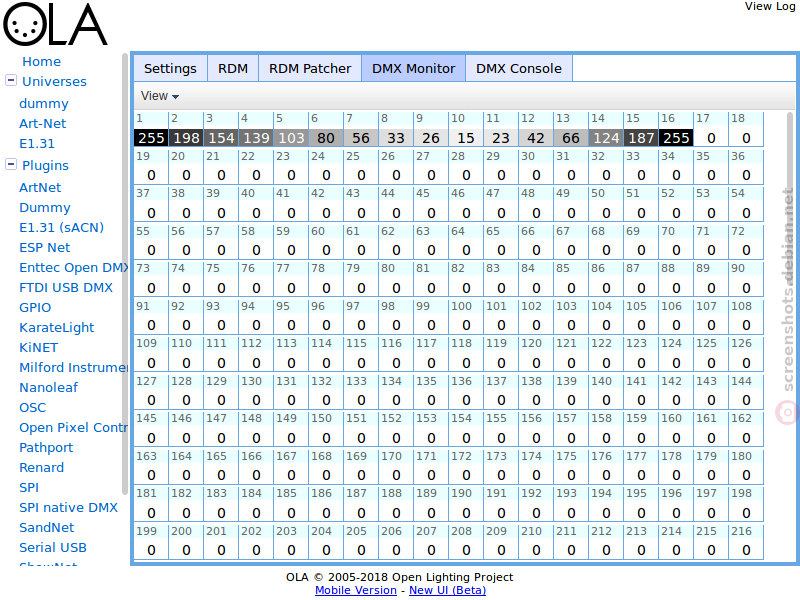Click the Universes label in the sidebar
Viewport: 800px width, 600px height.
click(54, 82)
